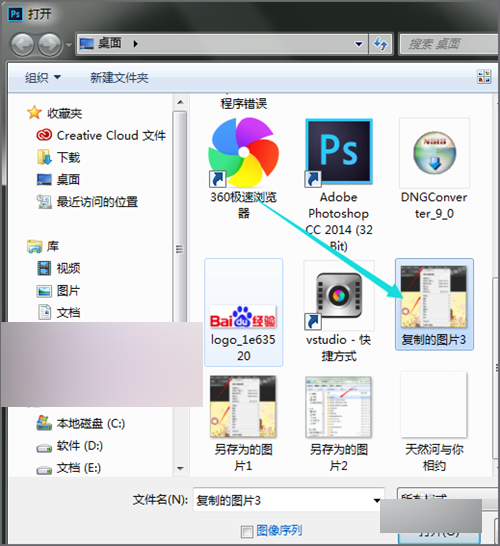Select the 360极速浏览器 shortcut icon
This screenshot has height=546, width=500.
point(243,153)
